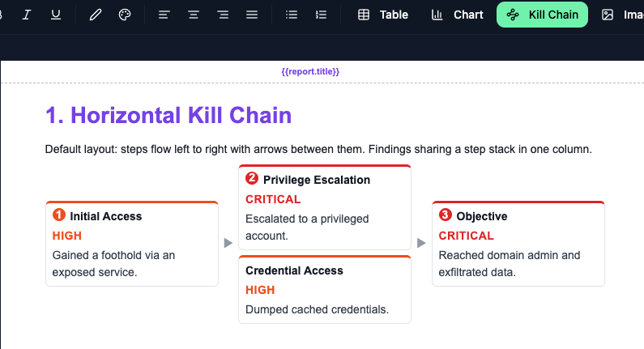Click 'Reached domain admin and exfiltrated data' text
This screenshot has width=644, height=349.
[510, 264]
